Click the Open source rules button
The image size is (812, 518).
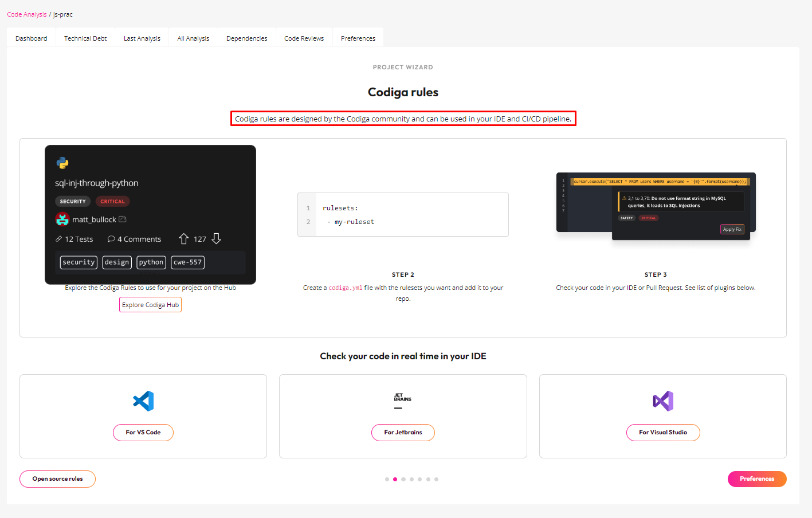[x=57, y=479]
